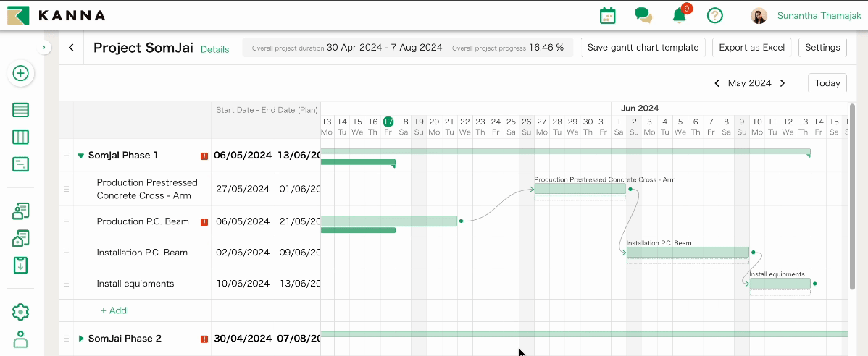Click the Today button
The height and width of the screenshot is (356, 868).
[x=827, y=83]
